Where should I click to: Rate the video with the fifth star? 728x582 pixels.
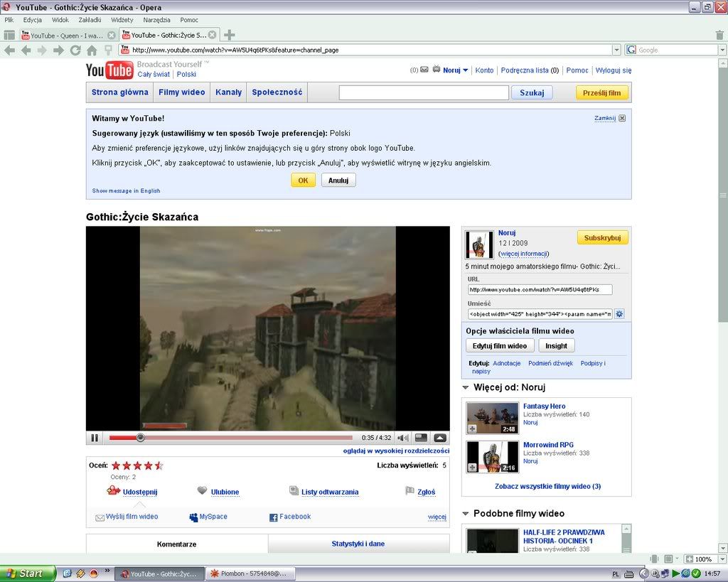[x=159, y=465]
